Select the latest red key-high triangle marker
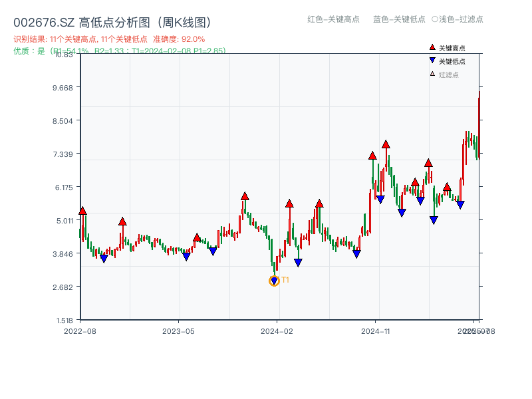This screenshot has height=399, width=532. (x=447, y=187)
